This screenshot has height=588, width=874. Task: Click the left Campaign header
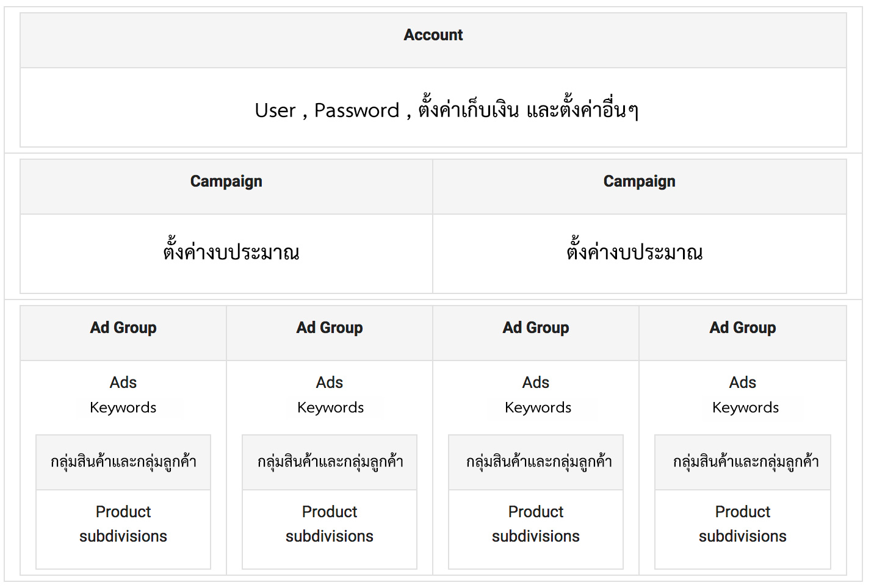[x=226, y=187]
